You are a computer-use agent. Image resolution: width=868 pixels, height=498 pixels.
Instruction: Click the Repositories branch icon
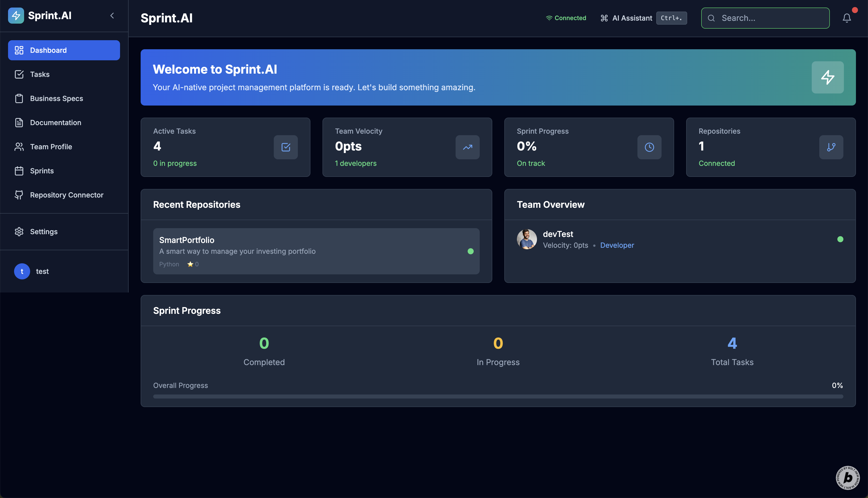pyautogui.click(x=831, y=147)
